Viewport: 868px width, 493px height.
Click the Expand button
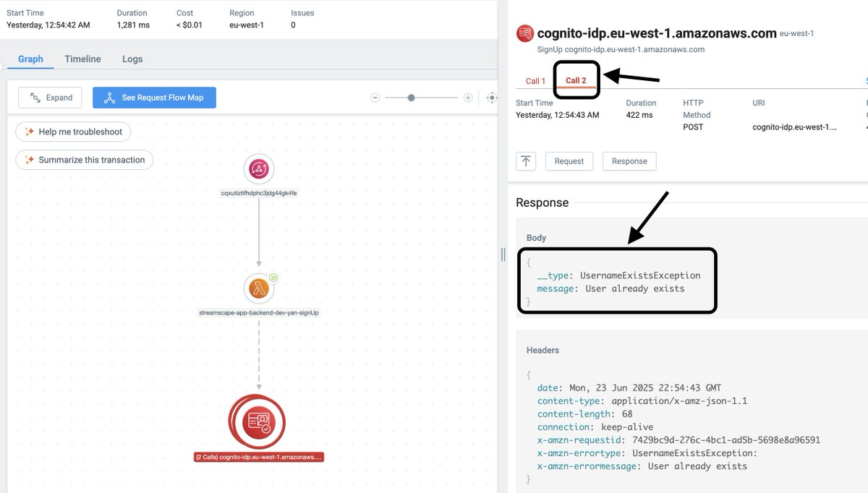point(50,98)
